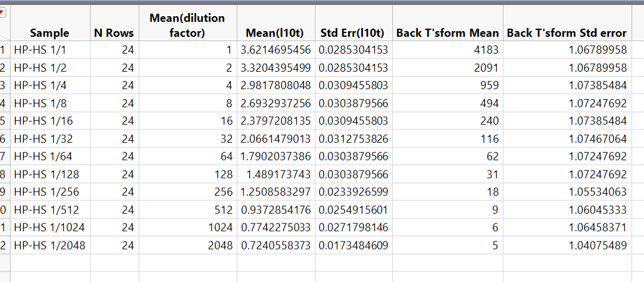Image resolution: width=644 pixels, height=282 pixels.
Task: Click the Mean(dilution factor) column header
Action: [187, 25]
